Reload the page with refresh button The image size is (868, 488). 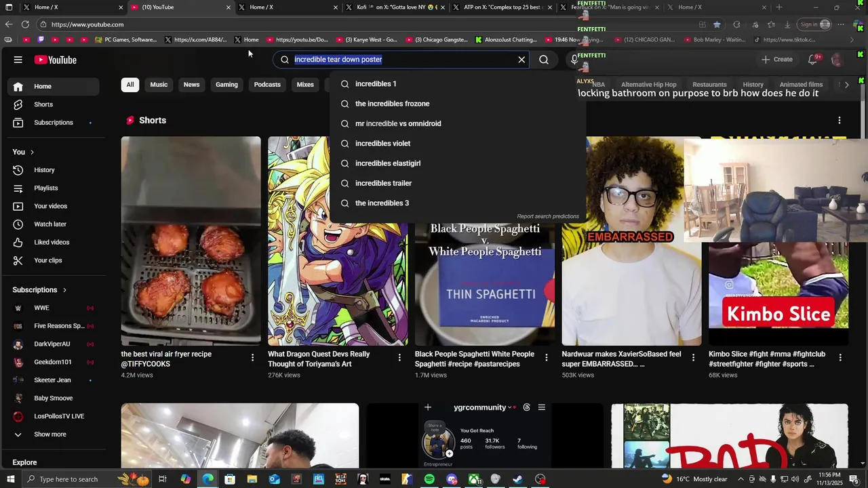(26, 24)
